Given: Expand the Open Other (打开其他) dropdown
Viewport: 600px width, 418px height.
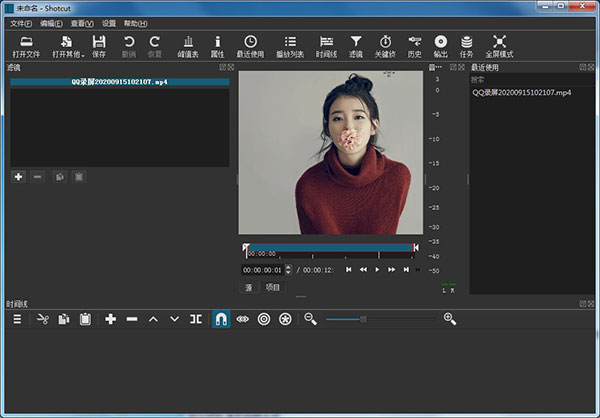Looking at the screenshot, I should point(66,45).
